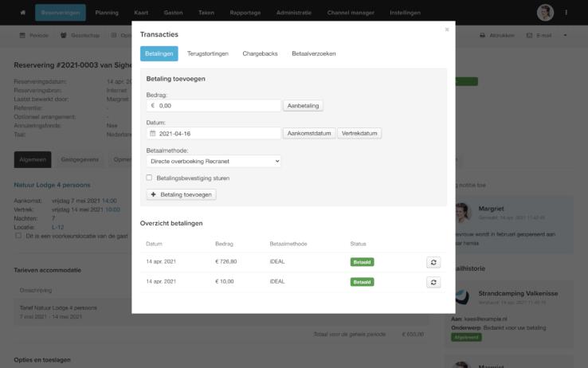Open the Natuur Lodge 4 persoons link
The height and width of the screenshot is (368, 588).
[x=52, y=185]
